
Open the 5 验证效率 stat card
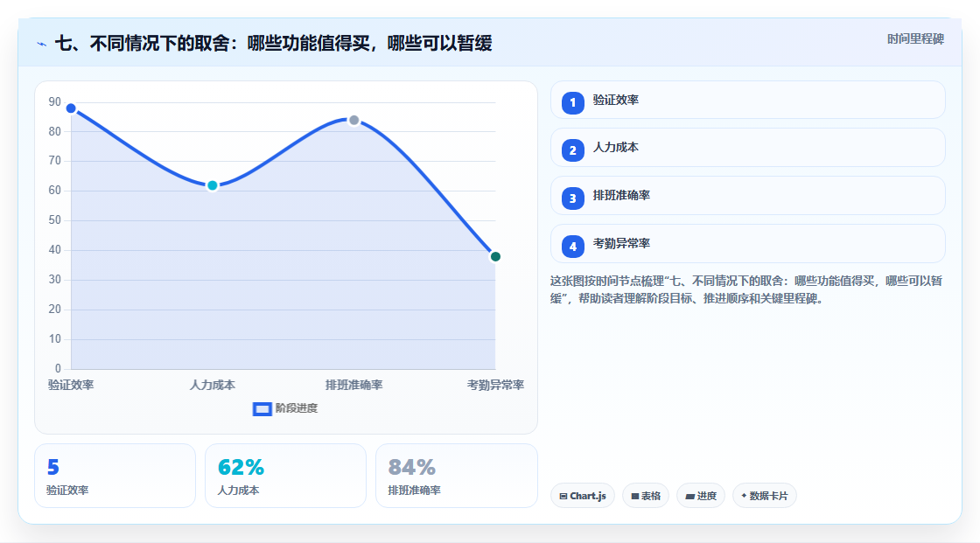point(115,476)
